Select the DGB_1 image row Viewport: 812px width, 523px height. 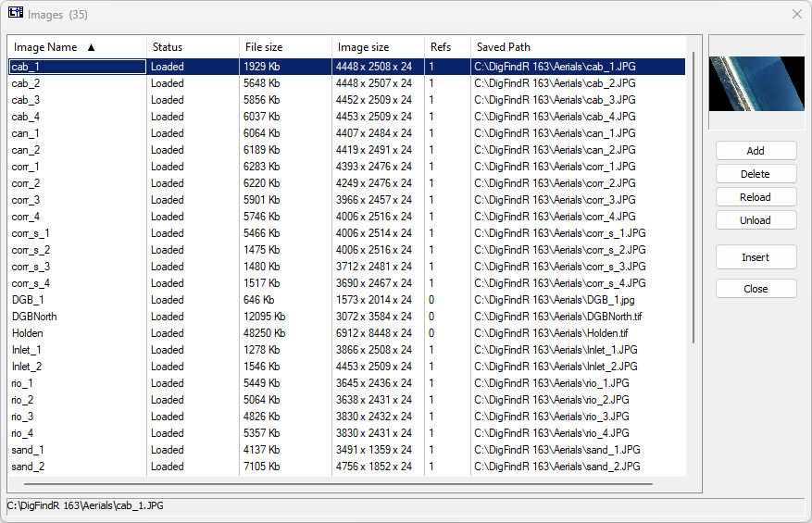(x=347, y=300)
